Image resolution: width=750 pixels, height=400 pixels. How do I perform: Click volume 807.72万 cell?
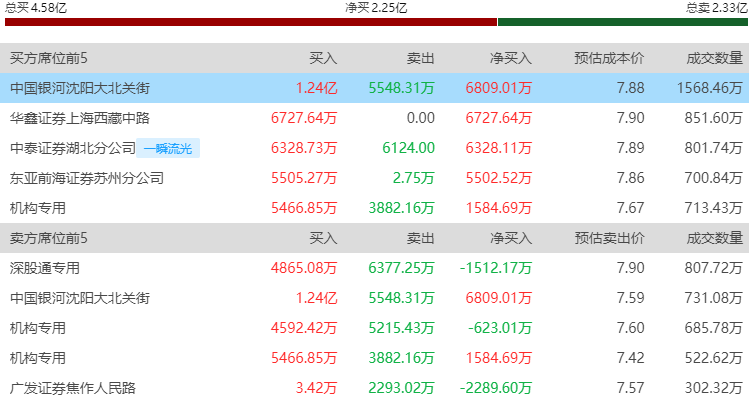coord(714,268)
